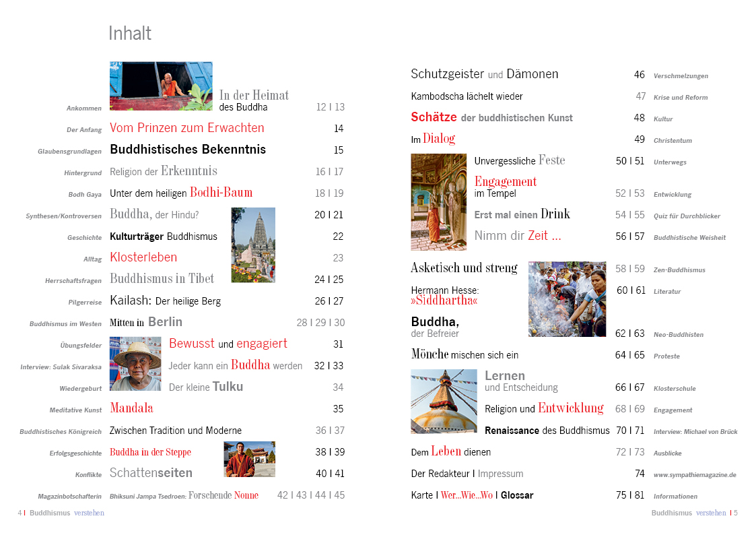Viewport: 756px width, 535px height.
Task: Click 'Kailash: Der heilige Berg' entry
Action: point(166,301)
